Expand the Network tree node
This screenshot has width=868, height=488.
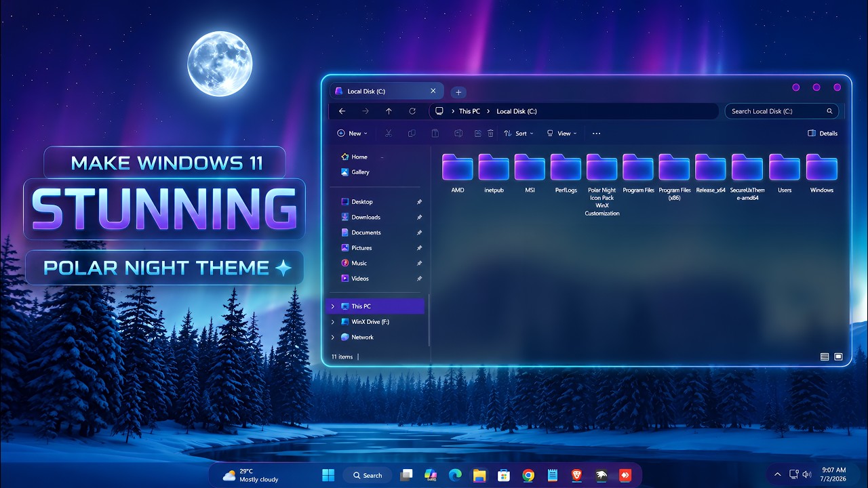[333, 337]
